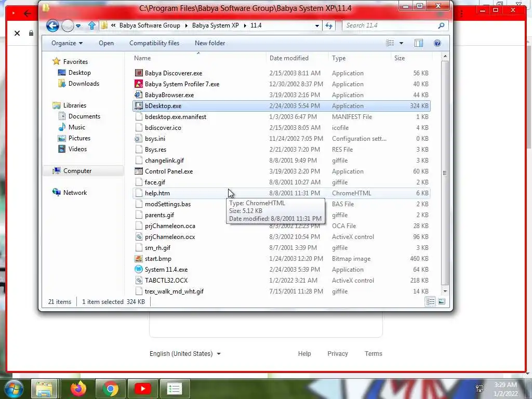Screen dimensions: 532x399
Task: Click the refresh icon beside address bar
Action: click(x=329, y=25)
